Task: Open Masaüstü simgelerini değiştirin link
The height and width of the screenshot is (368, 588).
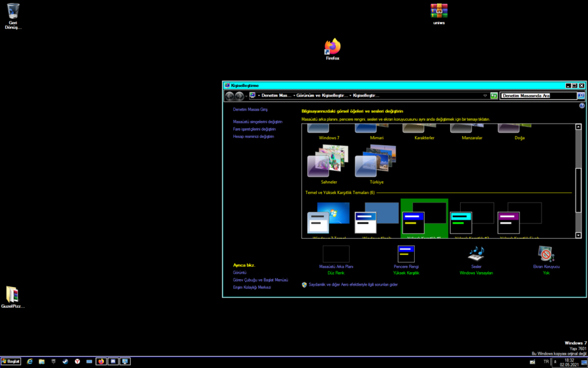Action: click(257, 122)
